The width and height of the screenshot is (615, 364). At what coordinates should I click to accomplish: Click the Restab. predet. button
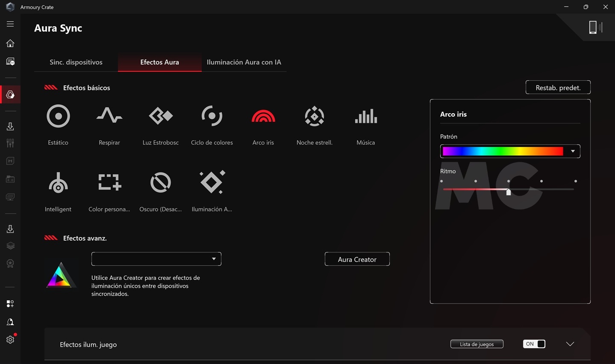point(558,88)
